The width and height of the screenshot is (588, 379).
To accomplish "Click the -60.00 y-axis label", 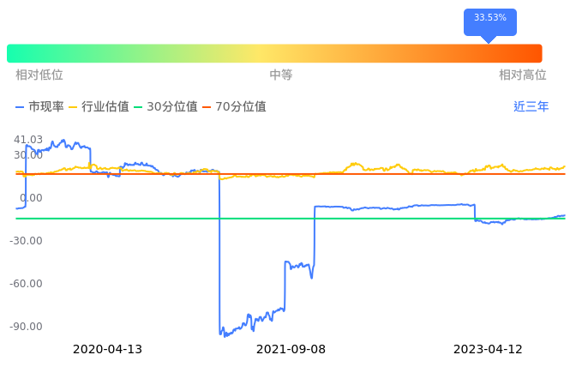I will 28,284.
